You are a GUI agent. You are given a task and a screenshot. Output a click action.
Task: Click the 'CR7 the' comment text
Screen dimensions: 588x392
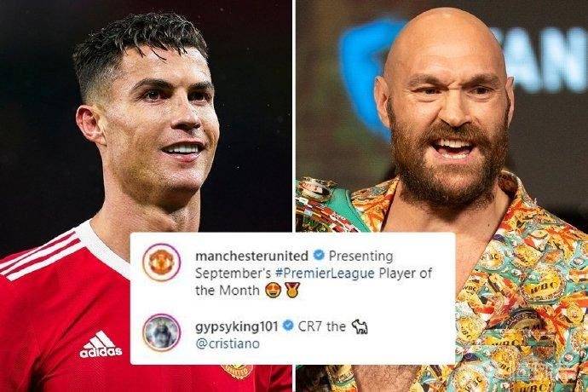322,326
